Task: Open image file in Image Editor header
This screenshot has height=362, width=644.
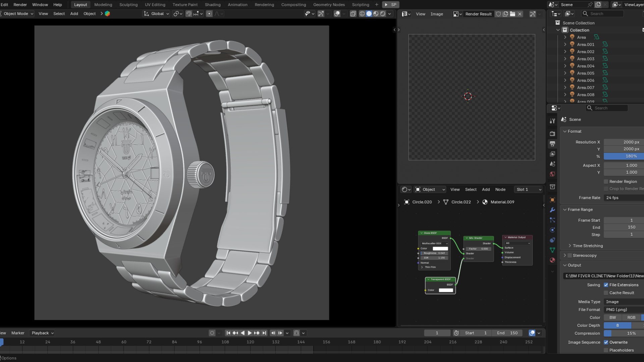Action: [513, 14]
